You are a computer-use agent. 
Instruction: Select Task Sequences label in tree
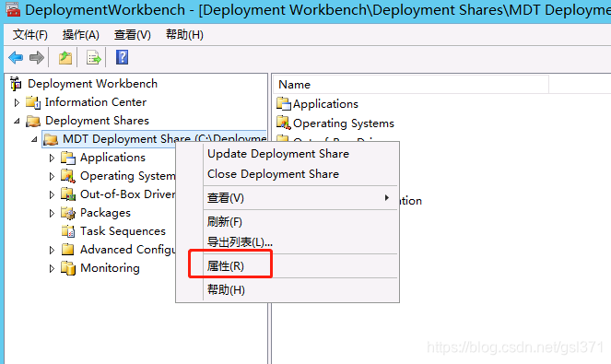click(x=123, y=231)
